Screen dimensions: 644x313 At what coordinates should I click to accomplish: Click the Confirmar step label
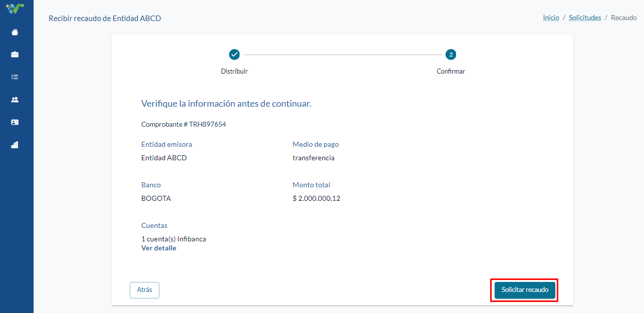[x=451, y=71]
